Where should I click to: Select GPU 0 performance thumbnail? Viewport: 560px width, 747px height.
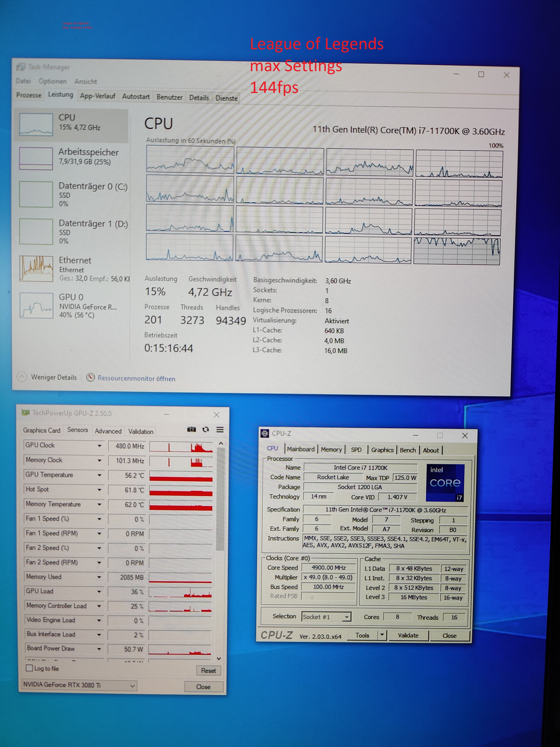click(36, 305)
